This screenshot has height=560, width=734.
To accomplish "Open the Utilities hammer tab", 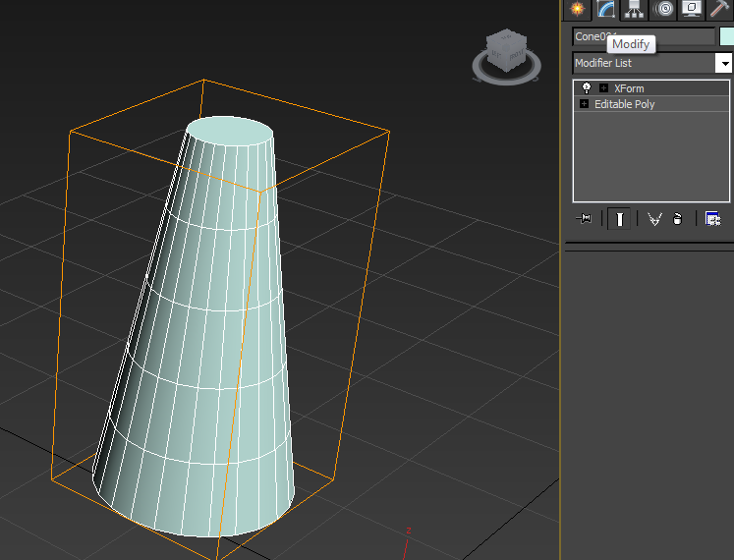I will coord(720,9).
